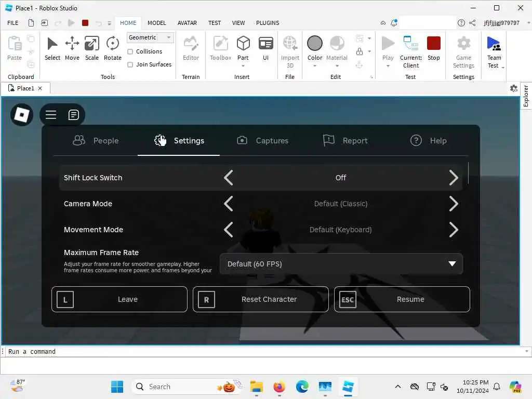Click the help question mark icon near username

pyautogui.click(x=461, y=23)
